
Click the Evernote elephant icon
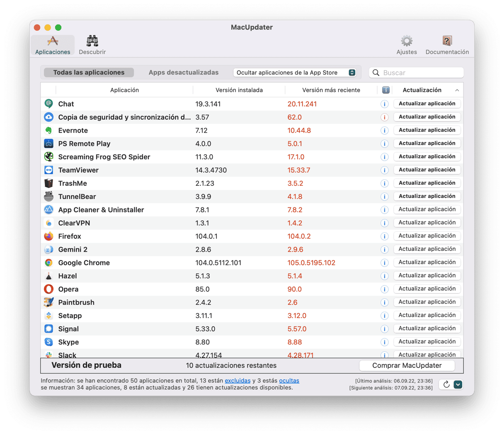pyautogui.click(x=49, y=130)
